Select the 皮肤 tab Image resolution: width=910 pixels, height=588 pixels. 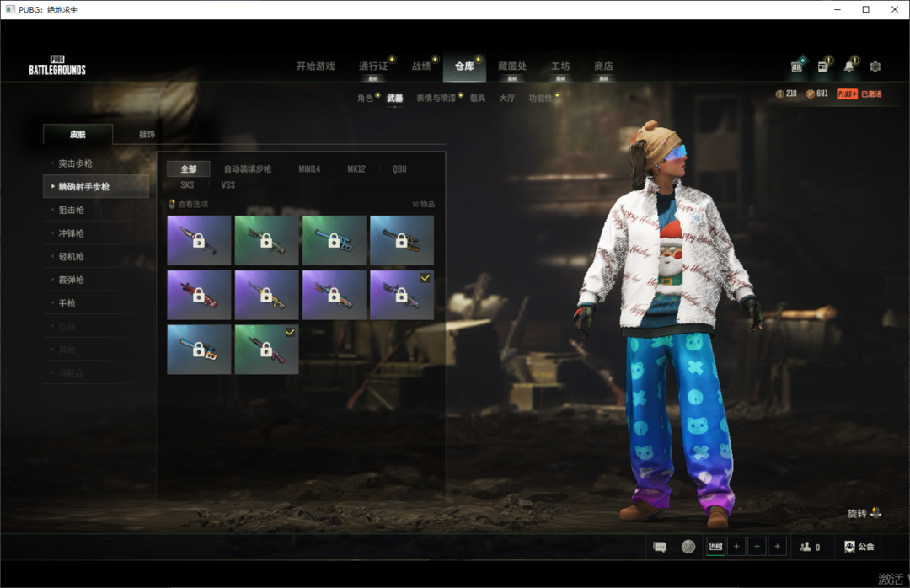click(x=78, y=134)
